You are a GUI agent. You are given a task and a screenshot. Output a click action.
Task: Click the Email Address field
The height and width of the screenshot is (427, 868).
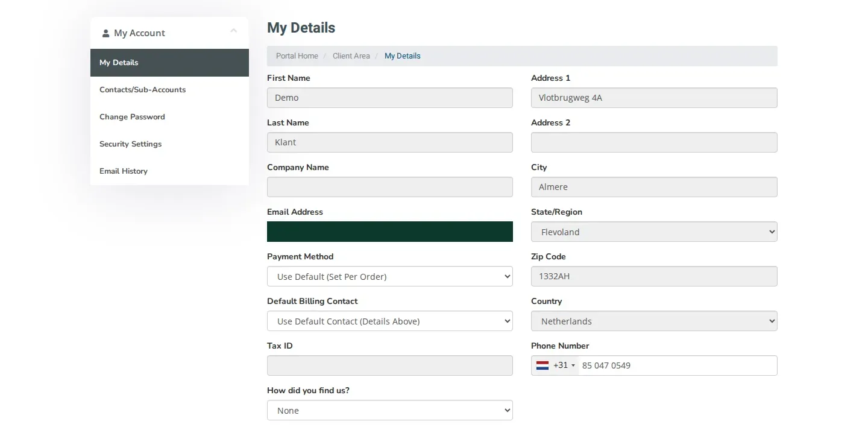tap(390, 232)
